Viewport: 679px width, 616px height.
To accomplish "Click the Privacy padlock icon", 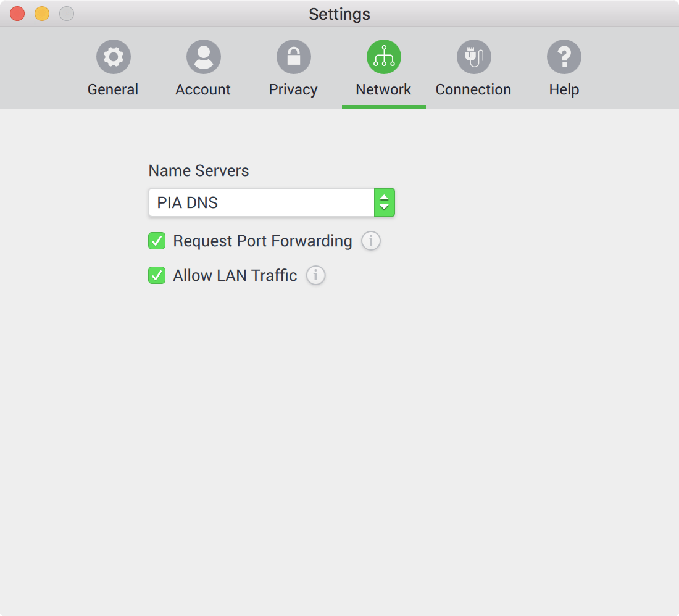I will tap(293, 57).
